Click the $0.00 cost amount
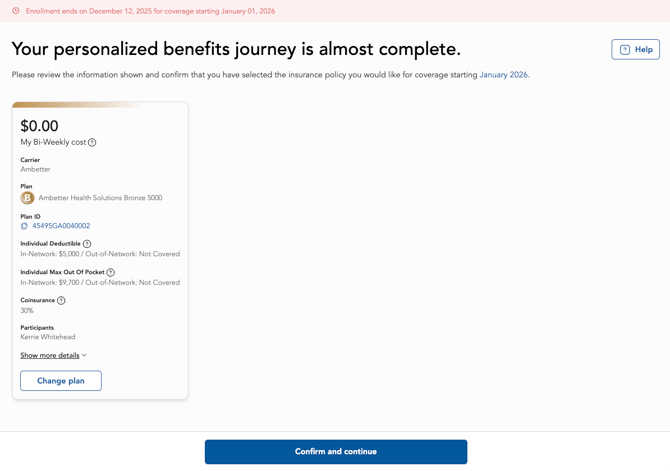 (40, 126)
